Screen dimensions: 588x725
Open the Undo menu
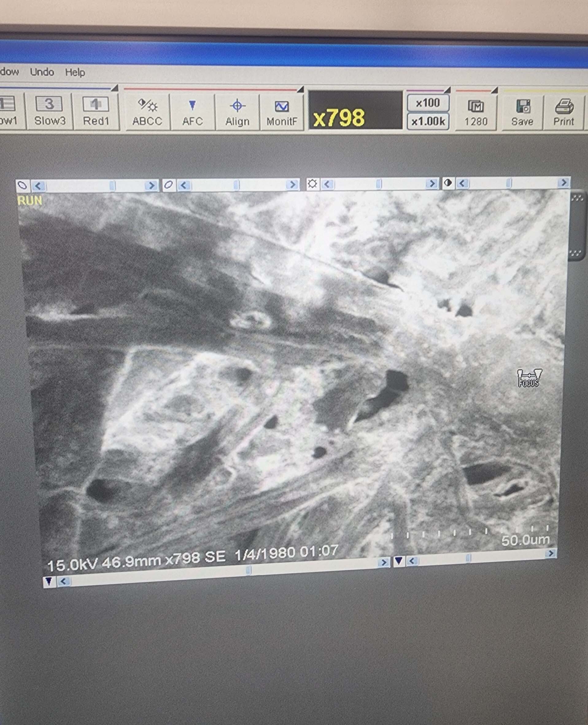point(42,72)
